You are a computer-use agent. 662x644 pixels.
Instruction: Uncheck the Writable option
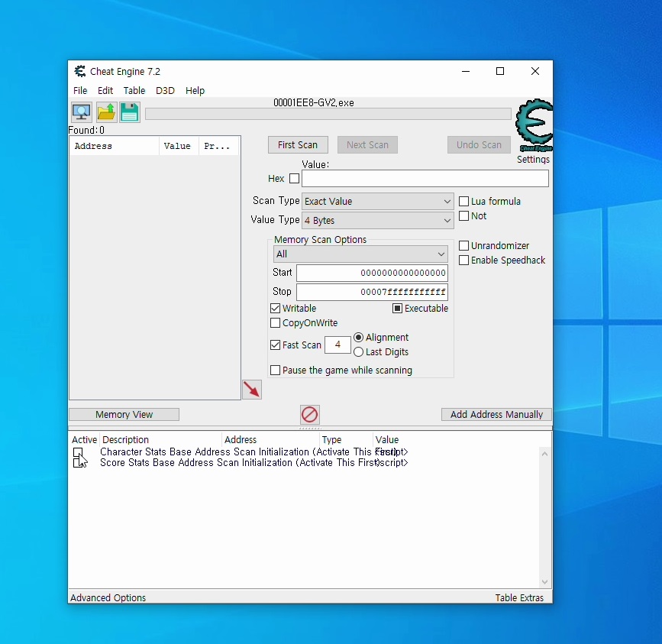[276, 309]
